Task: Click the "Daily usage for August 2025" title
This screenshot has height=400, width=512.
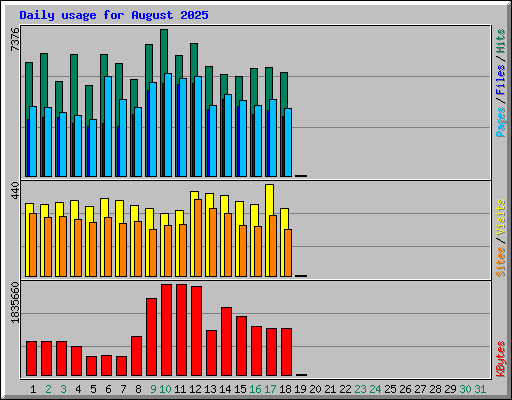Action: pos(114,15)
